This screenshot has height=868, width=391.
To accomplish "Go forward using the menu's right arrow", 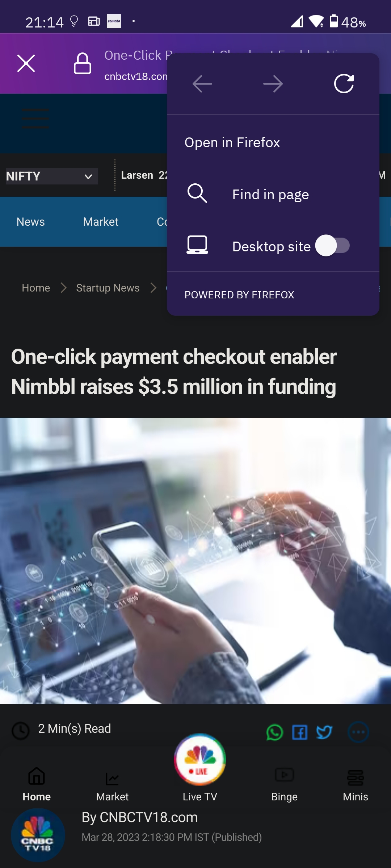I will click(273, 84).
